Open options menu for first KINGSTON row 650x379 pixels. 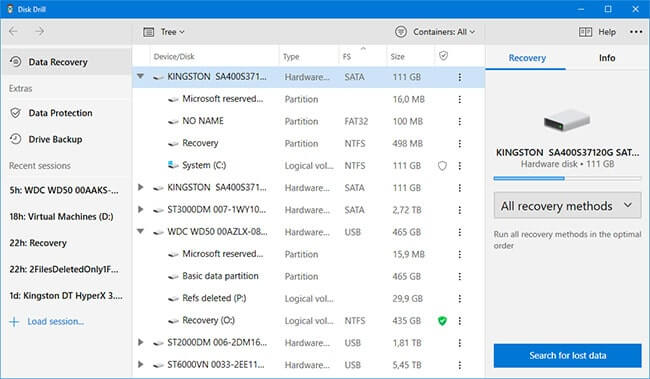tap(460, 77)
